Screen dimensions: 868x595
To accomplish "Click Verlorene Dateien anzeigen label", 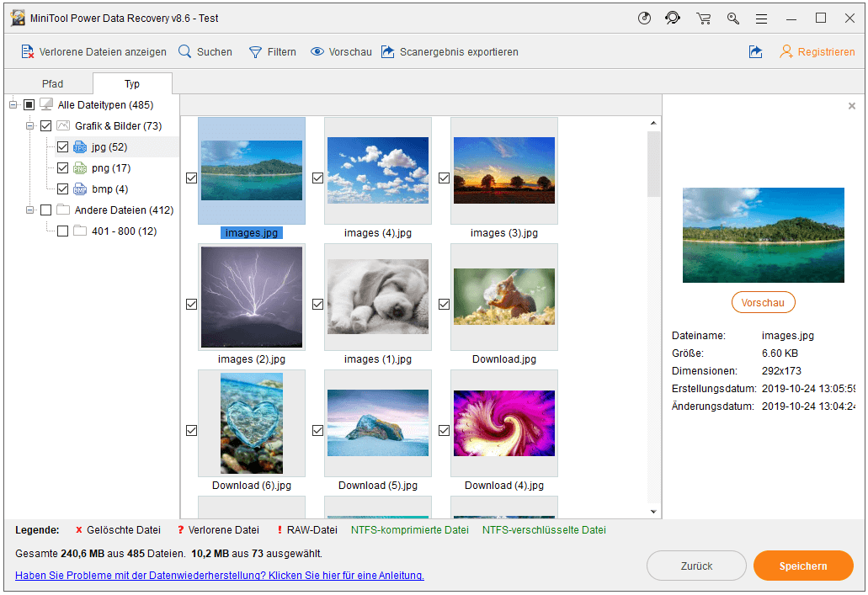I will click(103, 52).
